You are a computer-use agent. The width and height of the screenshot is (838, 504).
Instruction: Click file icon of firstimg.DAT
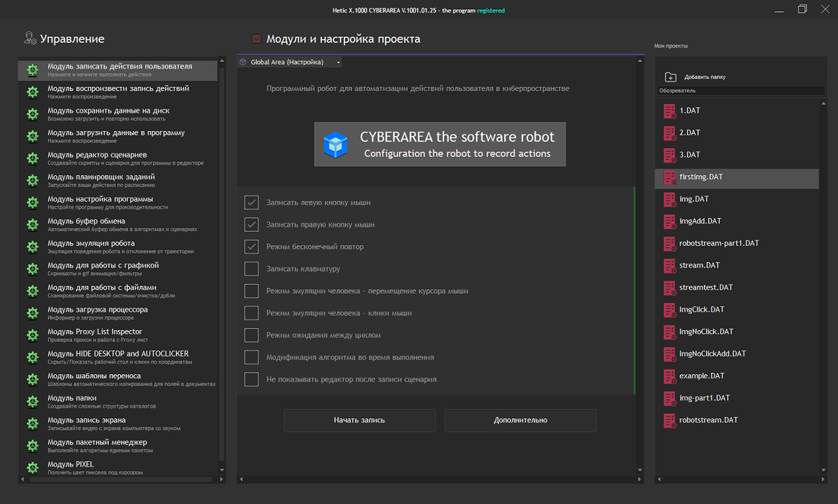pyautogui.click(x=669, y=177)
